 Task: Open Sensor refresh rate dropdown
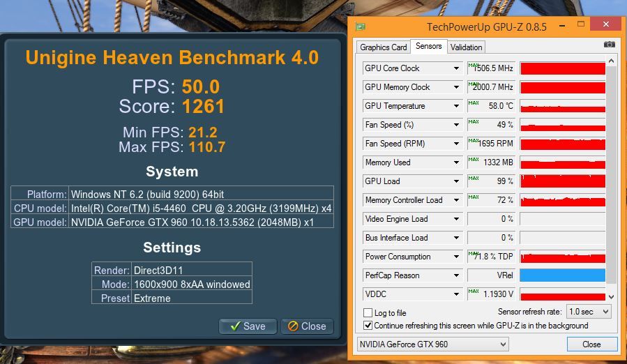click(x=589, y=311)
